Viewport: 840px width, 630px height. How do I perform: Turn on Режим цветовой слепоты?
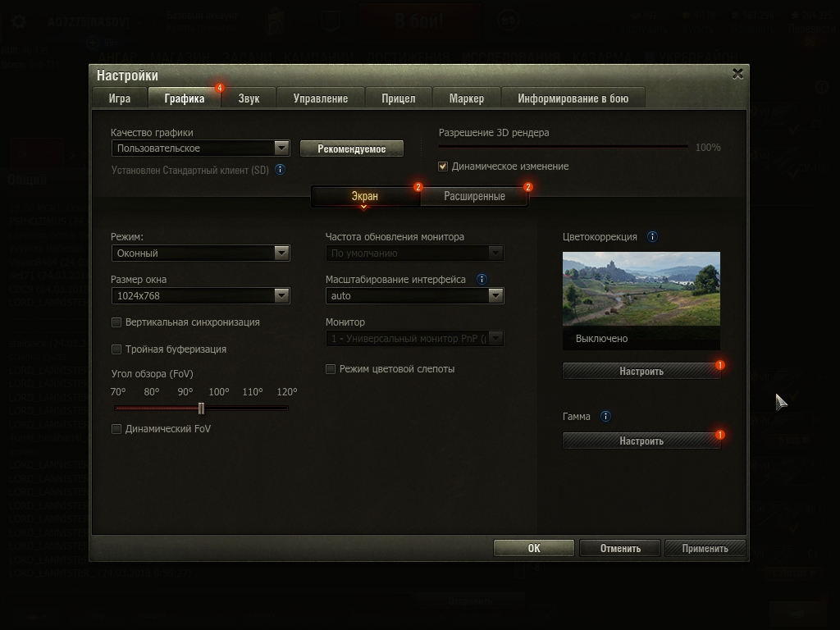coord(331,369)
